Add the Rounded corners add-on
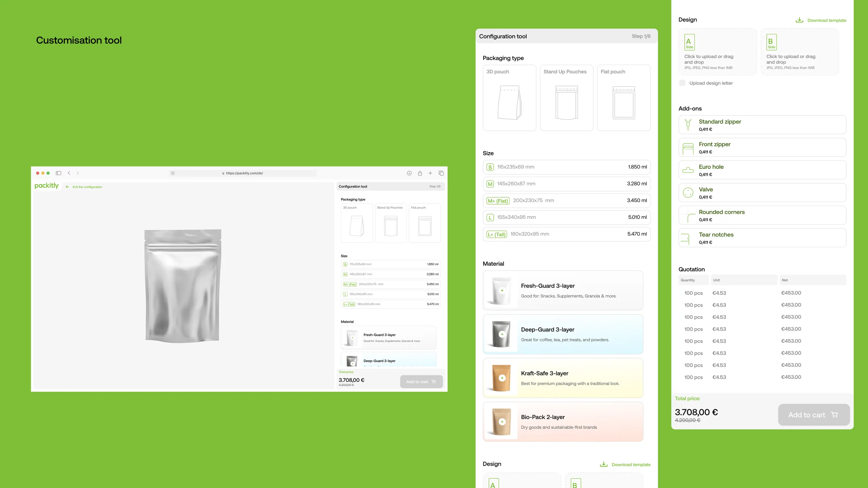 pyautogui.click(x=762, y=215)
